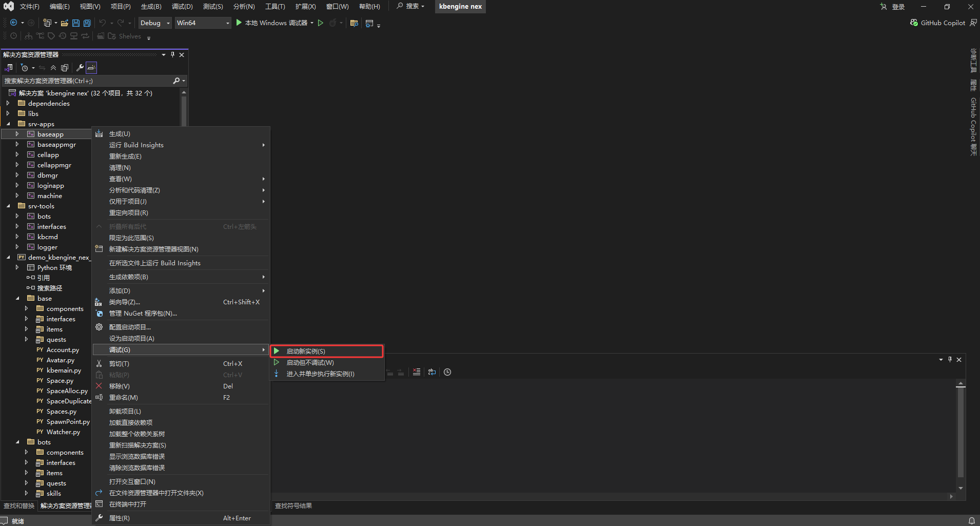Click the Open File folder icon
The width and height of the screenshot is (980, 526).
pos(65,23)
